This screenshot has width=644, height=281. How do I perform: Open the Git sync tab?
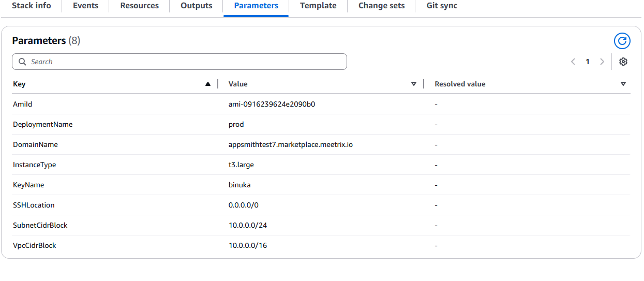442,6
